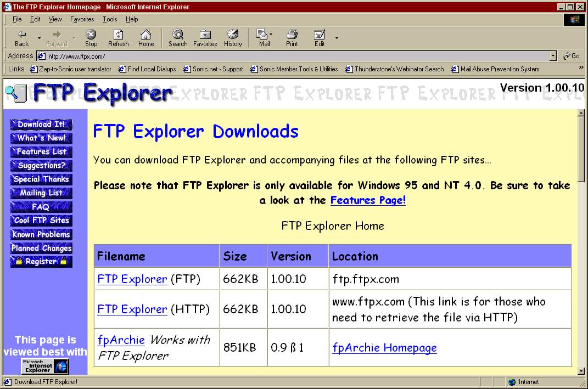The width and height of the screenshot is (588, 389).
Task: Click the Suggestions? sidebar button
Action: [x=41, y=165]
